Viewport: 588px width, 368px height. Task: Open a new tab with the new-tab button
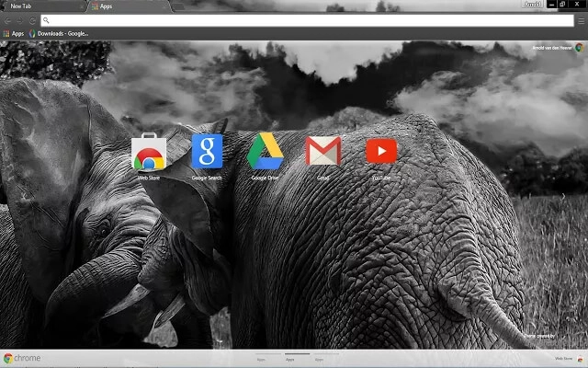point(179,6)
